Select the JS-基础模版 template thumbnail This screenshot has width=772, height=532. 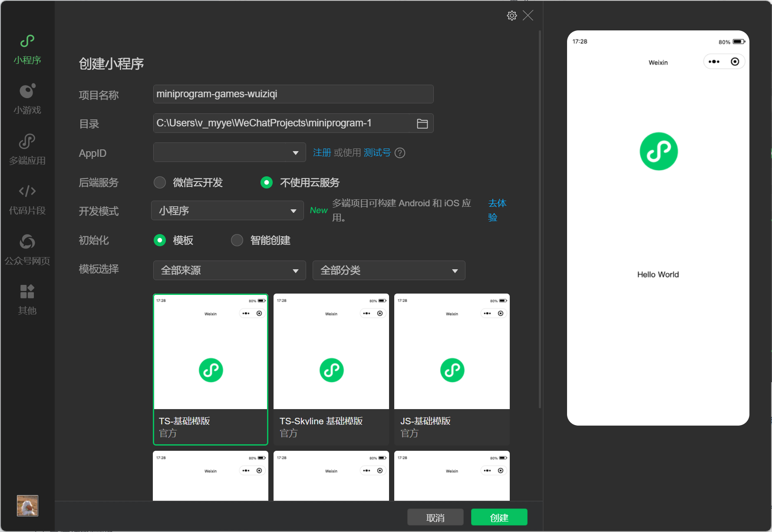tap(452, 369)
